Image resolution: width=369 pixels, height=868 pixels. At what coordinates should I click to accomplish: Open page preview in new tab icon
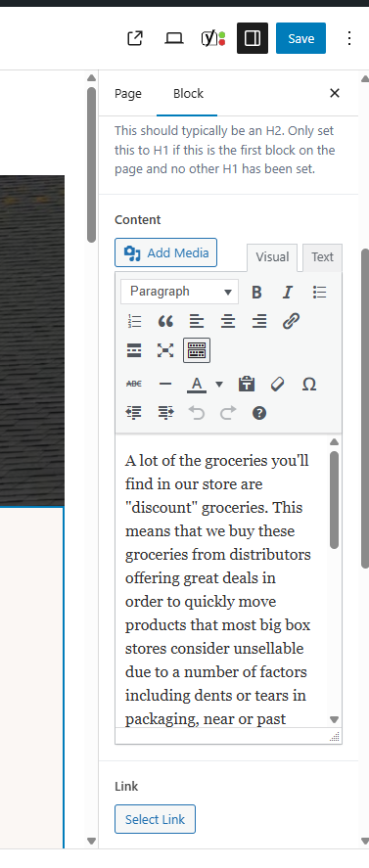click(x=135, y=38)
